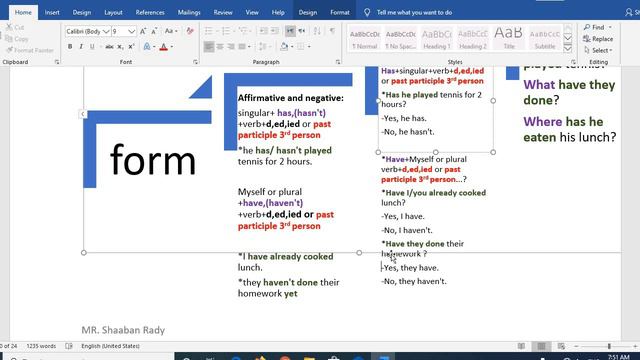Toggle Subscript formatting
This screenshot has height=360, width=640.
pos(120,47)
